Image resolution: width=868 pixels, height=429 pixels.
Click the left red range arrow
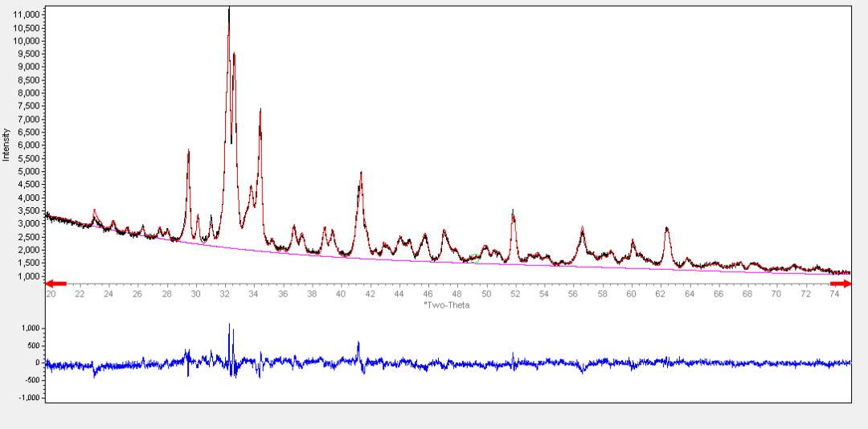(x=55, y=283)
